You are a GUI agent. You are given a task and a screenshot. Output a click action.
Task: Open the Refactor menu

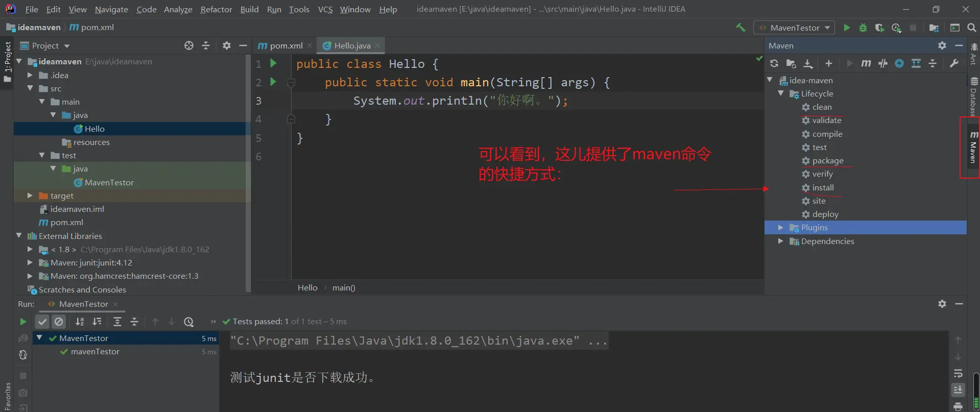pyautogui.click(x=216, y=9)
